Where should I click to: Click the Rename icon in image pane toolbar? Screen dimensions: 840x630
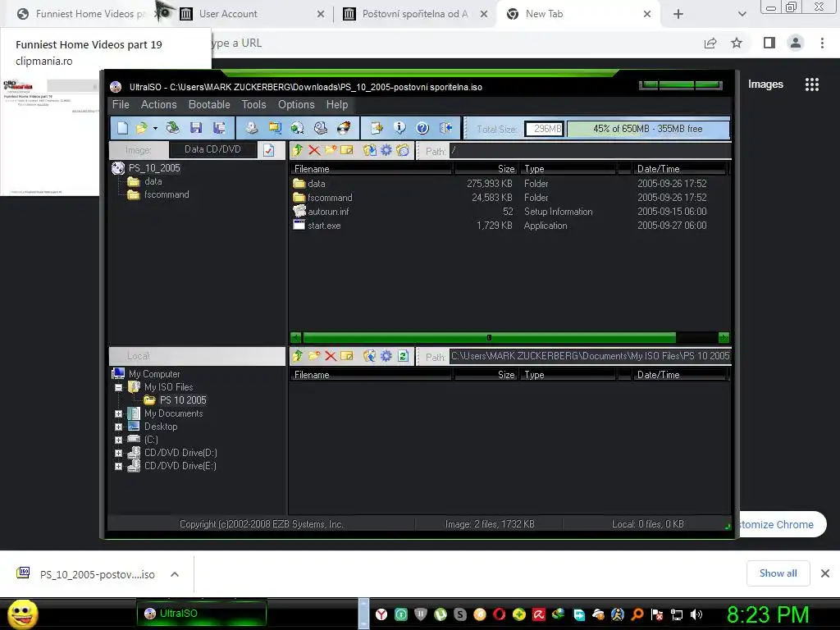[x=347, y=150]
